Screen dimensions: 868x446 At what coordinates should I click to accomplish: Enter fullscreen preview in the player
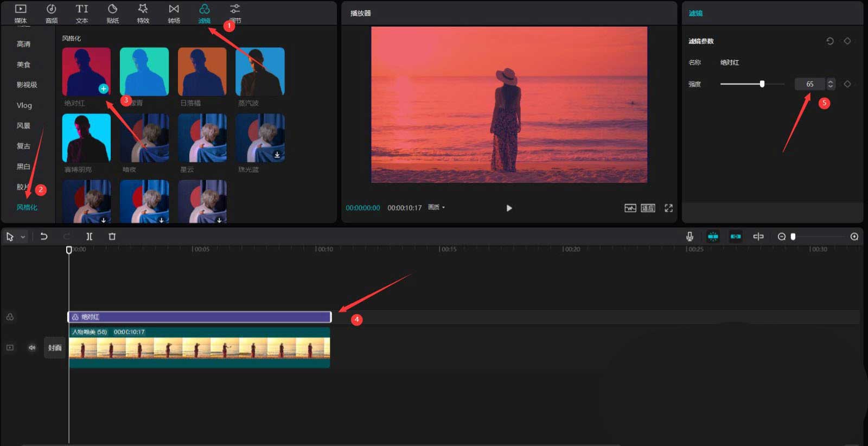coord(668,208)
